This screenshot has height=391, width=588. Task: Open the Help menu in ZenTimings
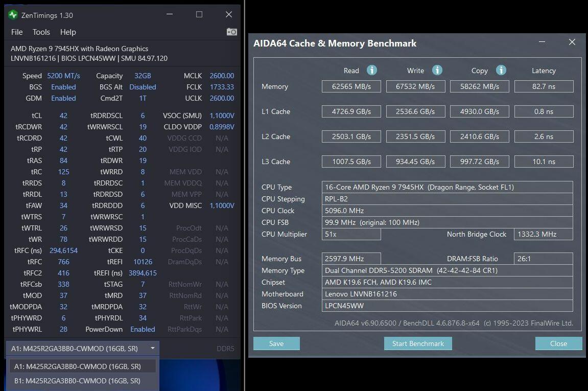point(68,32)
